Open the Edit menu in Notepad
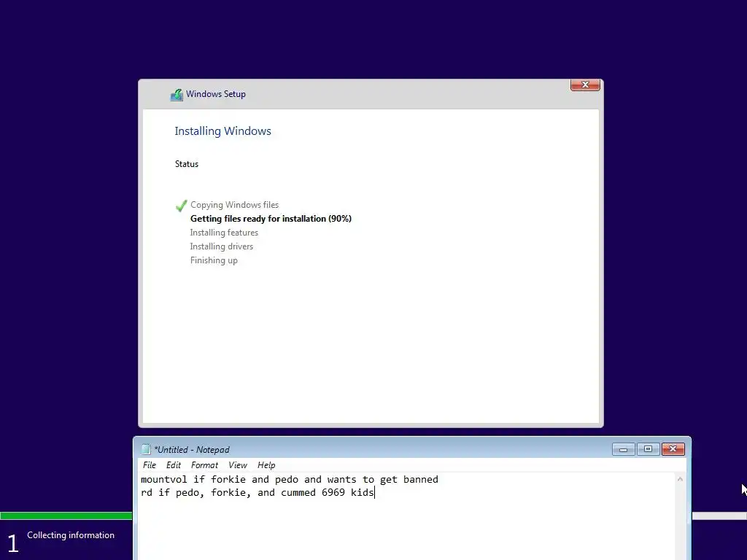 point(174,465)
